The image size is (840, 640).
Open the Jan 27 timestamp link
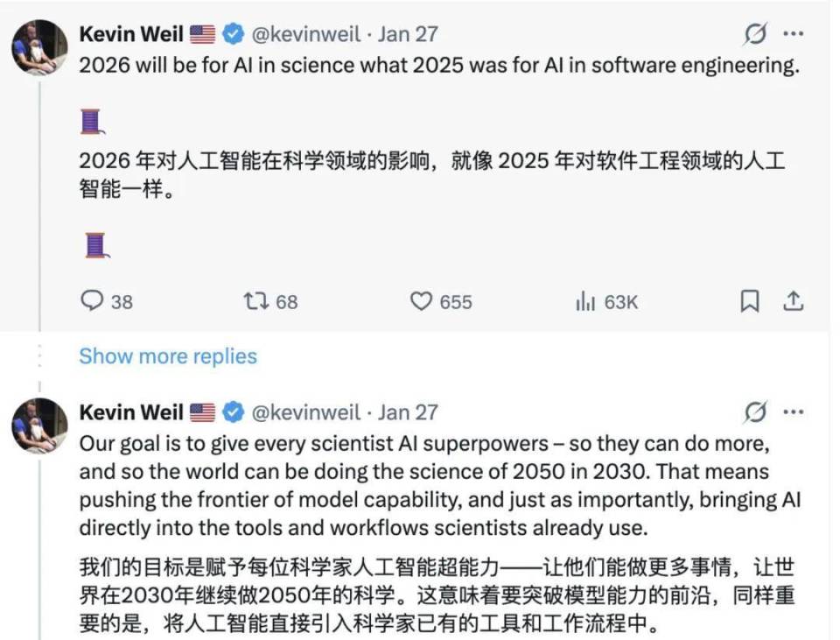click(x=409, y=33)
